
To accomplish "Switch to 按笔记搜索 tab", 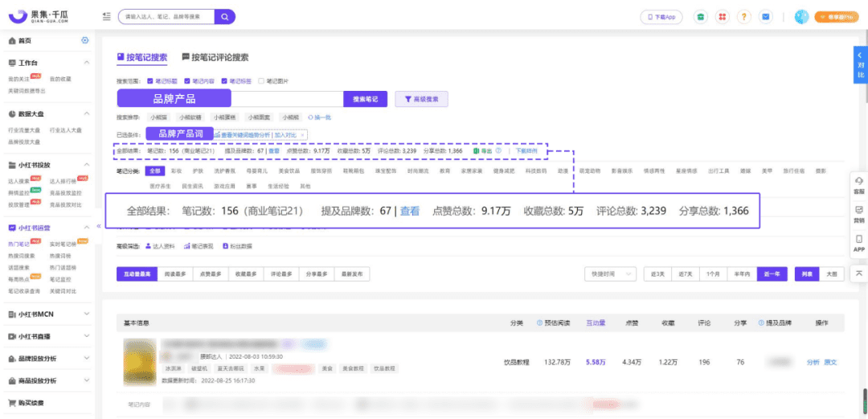I will pos(142,57).
